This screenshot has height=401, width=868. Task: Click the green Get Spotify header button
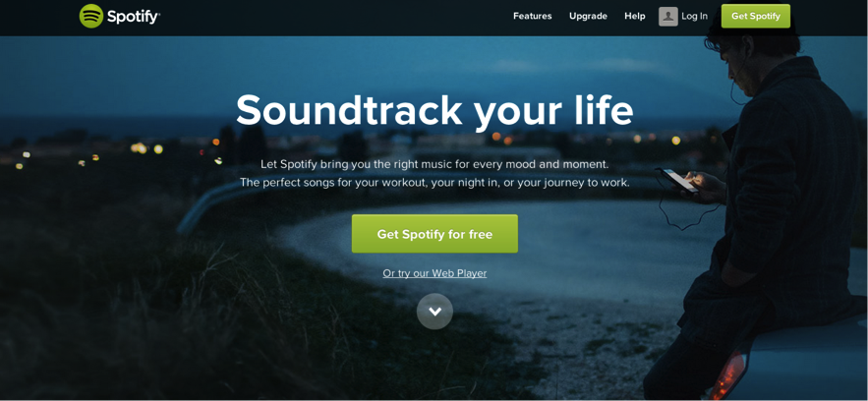click(x=756, y=16)
